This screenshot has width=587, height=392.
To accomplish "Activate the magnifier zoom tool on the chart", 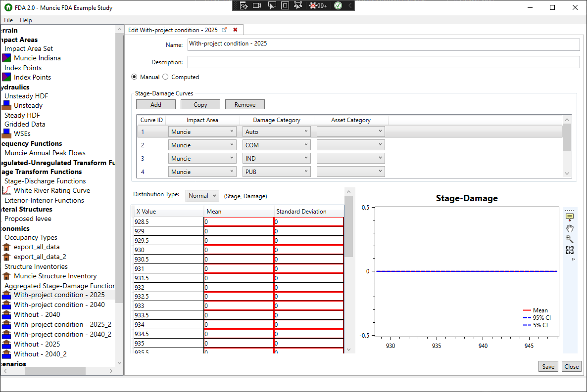I will [x=570, y=239].
